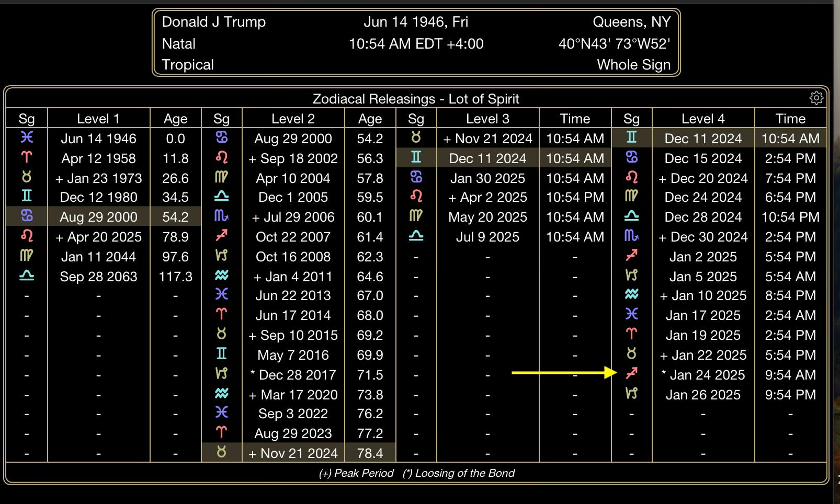Select the Aries glyph for Apr 12 1958
The height and width of the screenshot is (504, 840).
[27, 157]
